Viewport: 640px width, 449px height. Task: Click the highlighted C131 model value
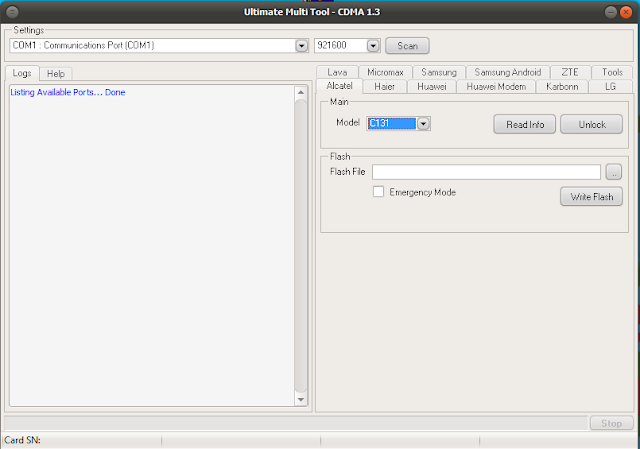point(391,123)
